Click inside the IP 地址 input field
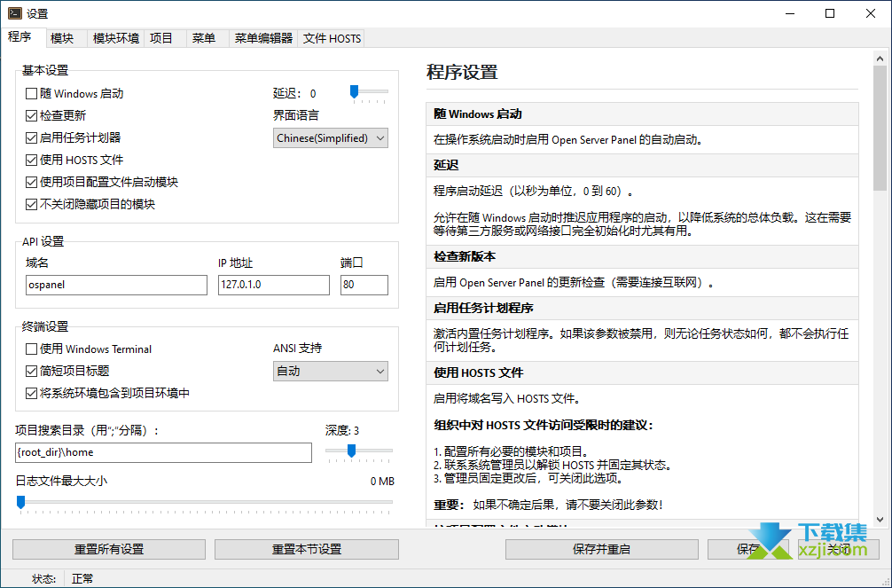Screen dimensions: 892x588 tap(273, 285)
